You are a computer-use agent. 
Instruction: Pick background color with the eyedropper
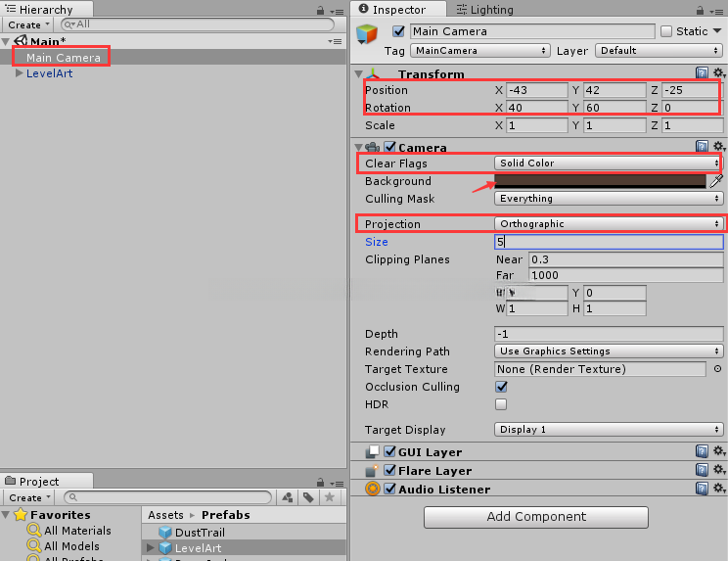(x=716, y=181)
